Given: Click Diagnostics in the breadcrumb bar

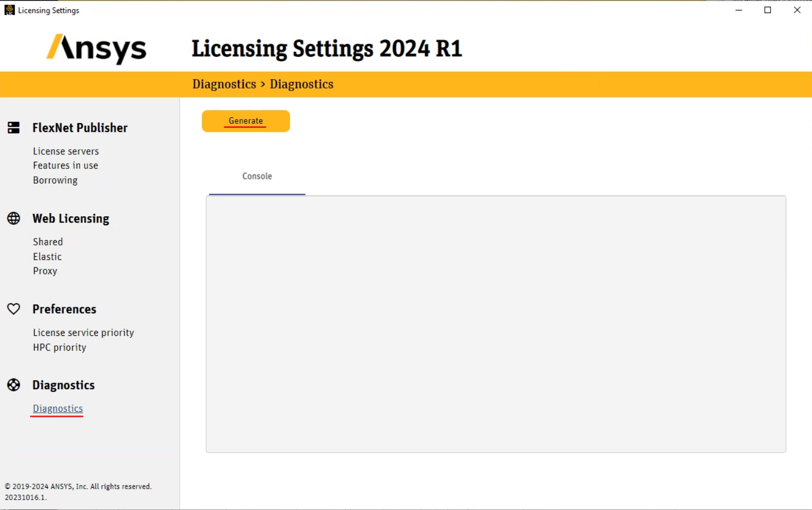Looking at the screenshot, I should coord(224,84).
